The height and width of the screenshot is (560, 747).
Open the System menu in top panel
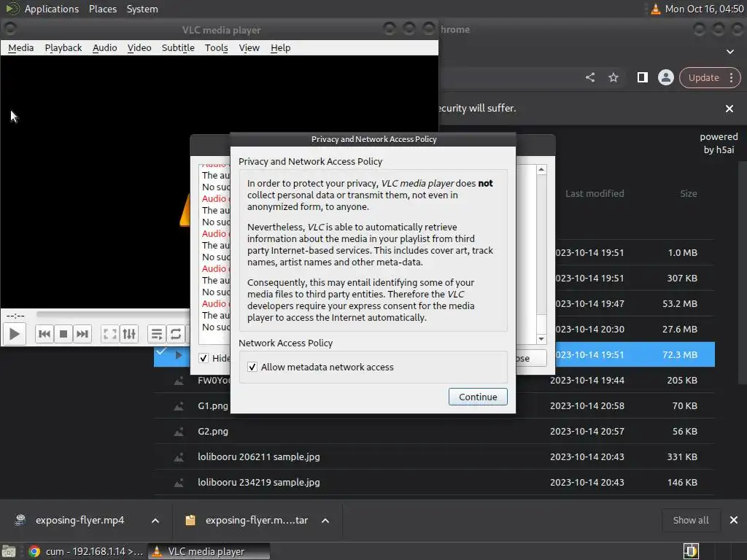(142, 9)
